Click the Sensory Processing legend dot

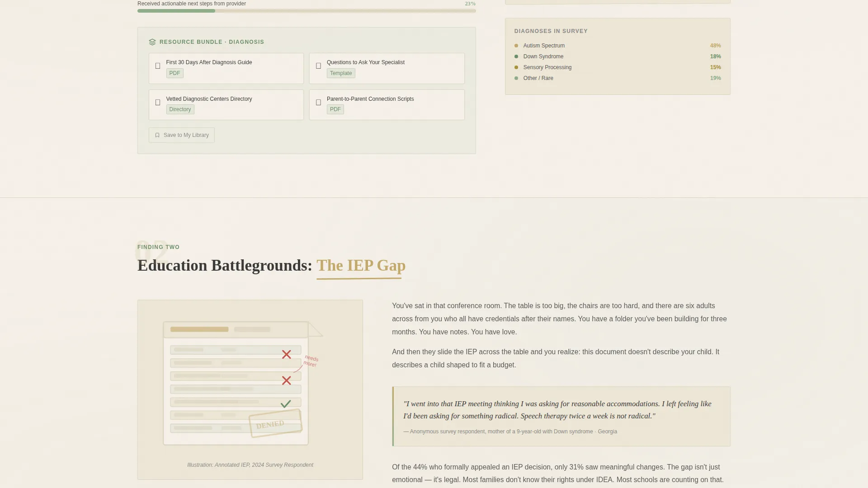[x=516, y=67]
